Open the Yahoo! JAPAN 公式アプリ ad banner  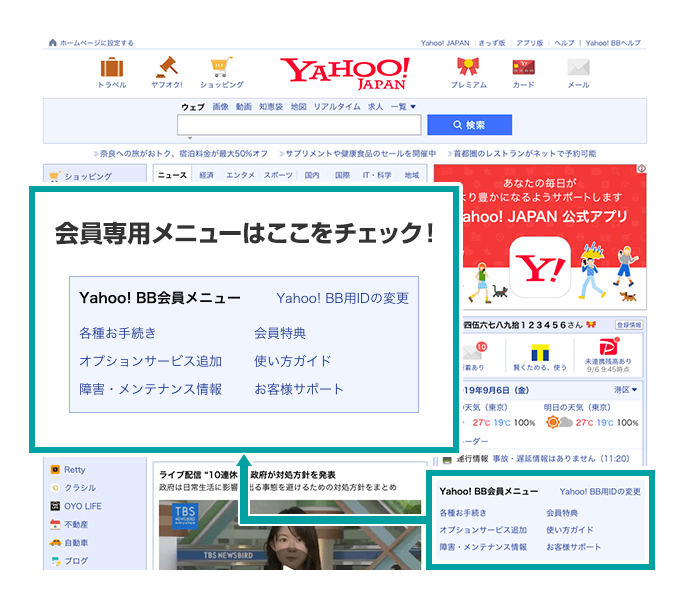tap(553, 235)
